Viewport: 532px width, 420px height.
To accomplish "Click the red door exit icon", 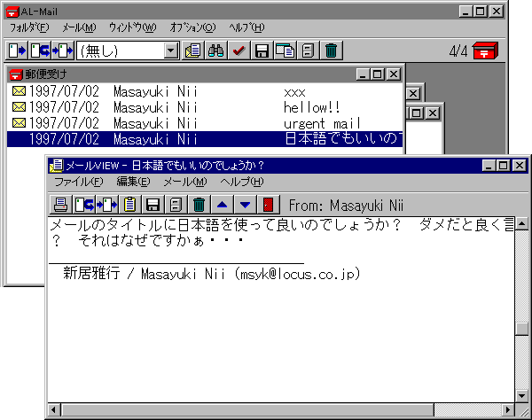I will click(x=269, y=205).
